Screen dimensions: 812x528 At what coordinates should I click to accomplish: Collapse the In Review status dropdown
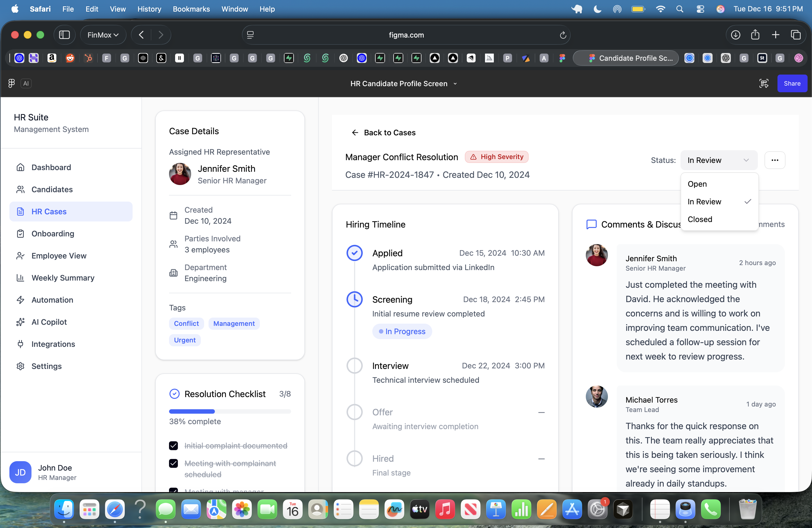click(x=719, y=160)
